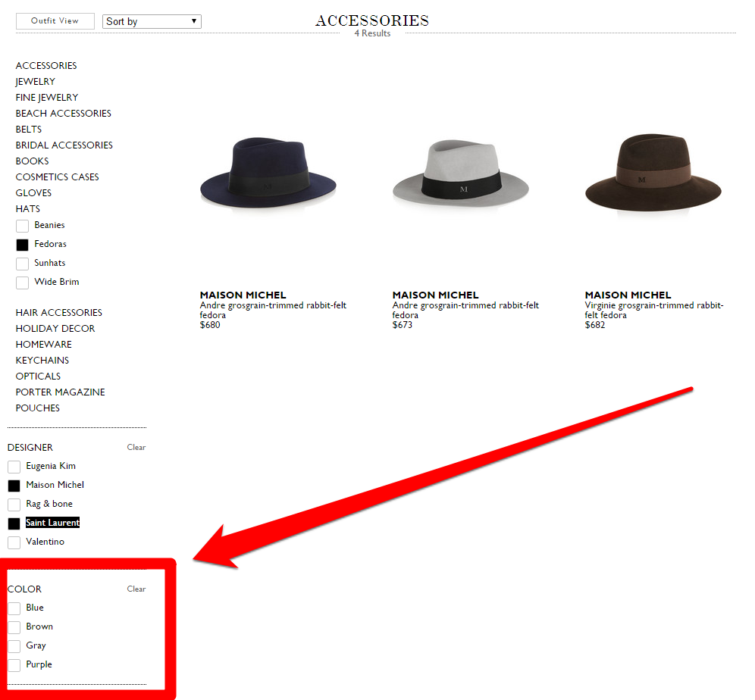Click the '4 Results' count text

click(372, 33)
